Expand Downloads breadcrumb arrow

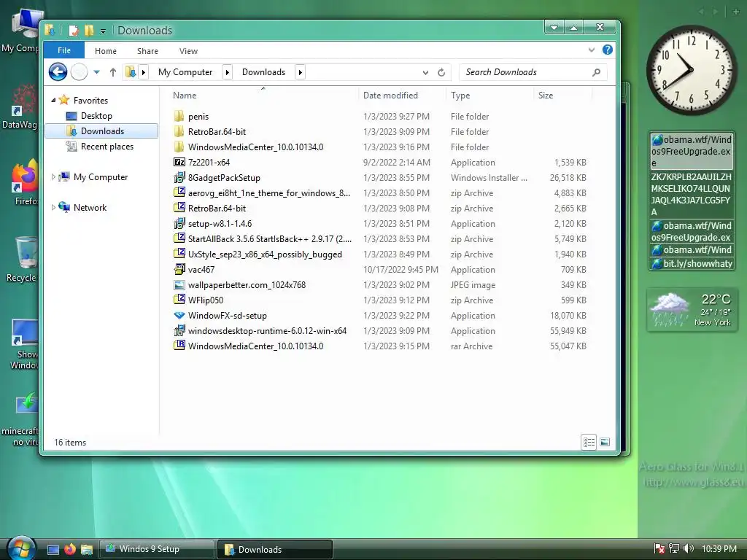point(300,72)
